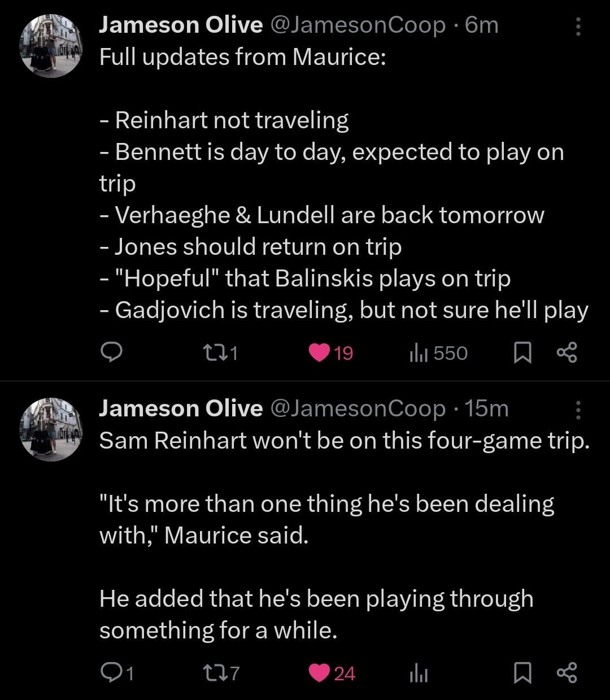Unlike the tweet with 24 likes
610x700 pixels.
pyautogui.click(x=320, y=672)
